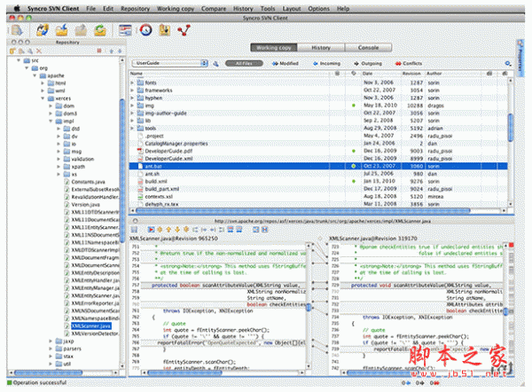Select the contexts.xsl file row
Image resolution: width=532 pixels, height=392 pixels.
(x=318, y=197)
